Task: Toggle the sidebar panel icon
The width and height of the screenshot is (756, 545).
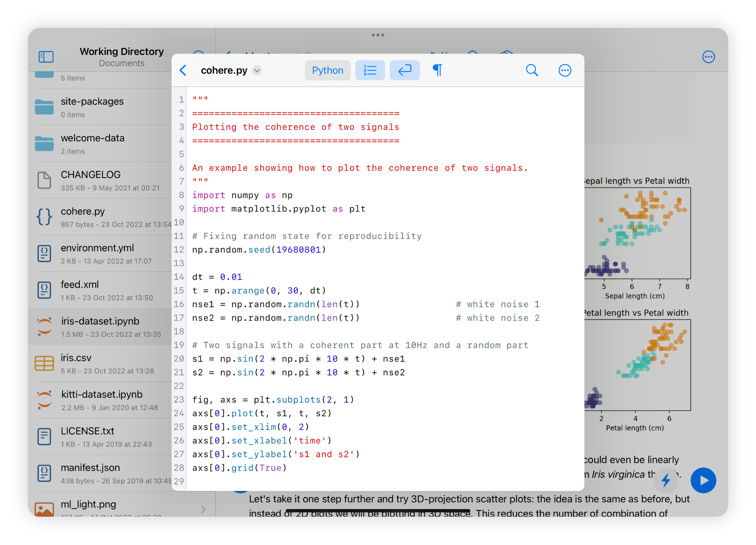Action: (x=46, y=57)
